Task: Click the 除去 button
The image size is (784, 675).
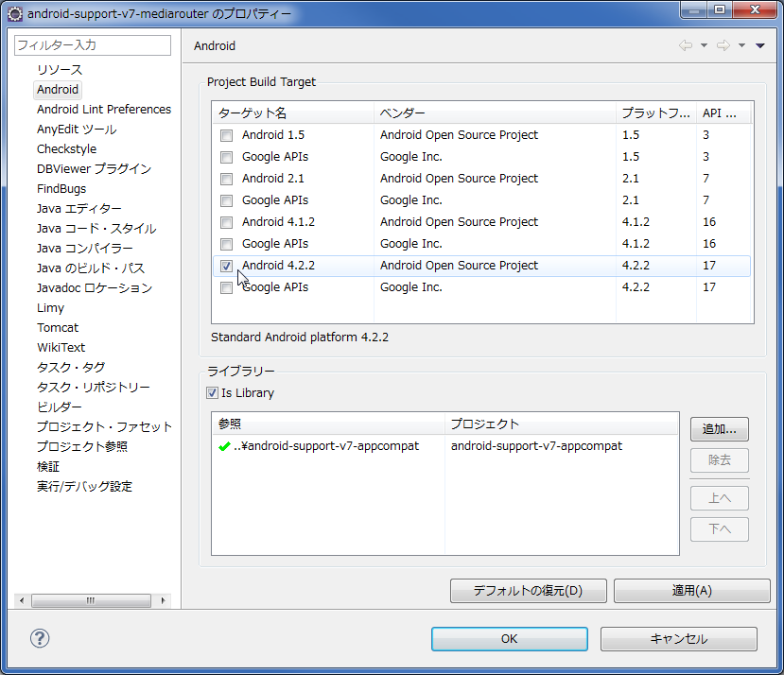Action: (x=720, y=460)
